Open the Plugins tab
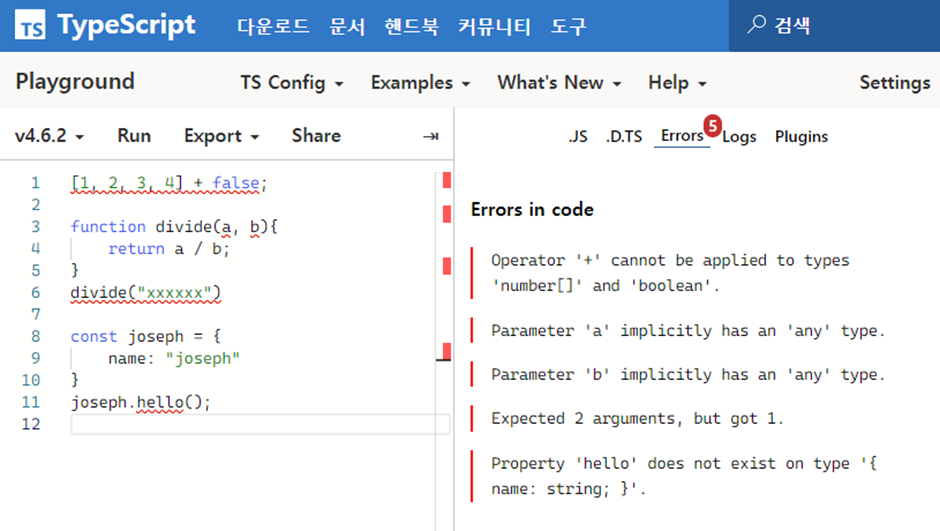 tap(801, 137)
